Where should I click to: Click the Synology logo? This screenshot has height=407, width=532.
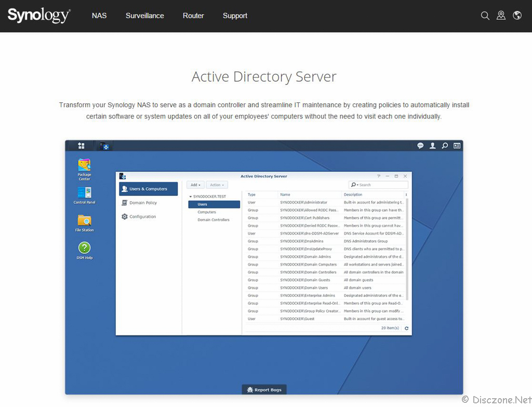point(39,16)
